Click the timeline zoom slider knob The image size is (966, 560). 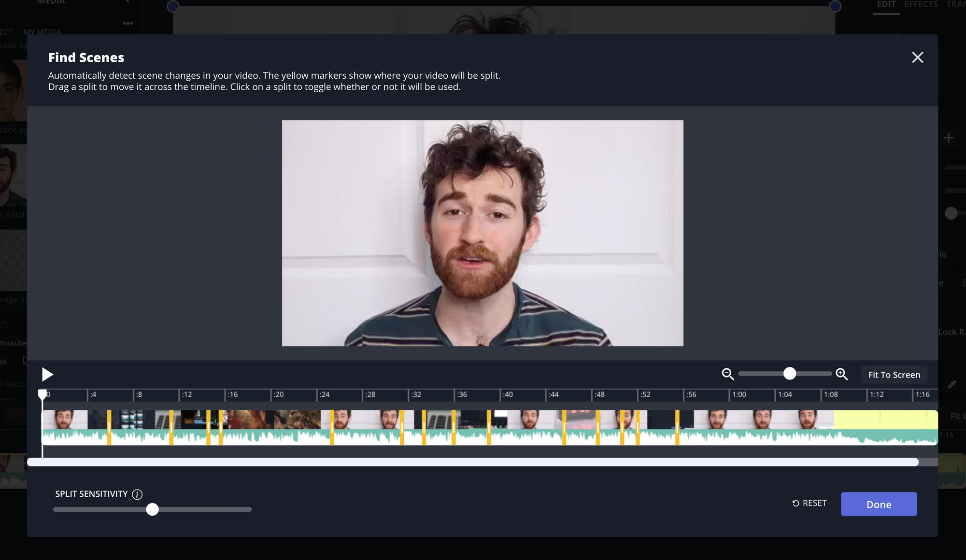pyautogui.click(x=789, y=374)
